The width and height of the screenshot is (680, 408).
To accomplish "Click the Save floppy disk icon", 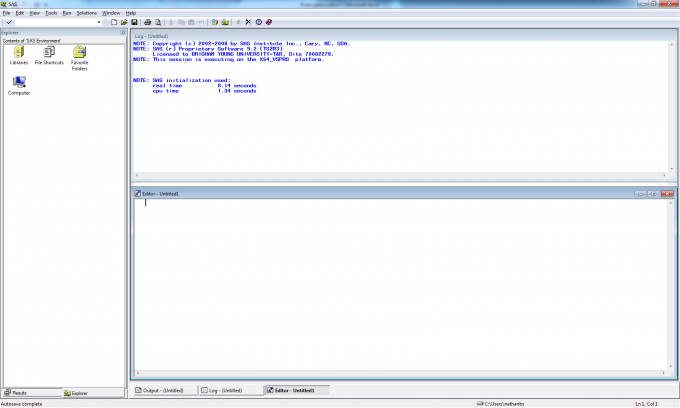I will (x=134, y=21).
